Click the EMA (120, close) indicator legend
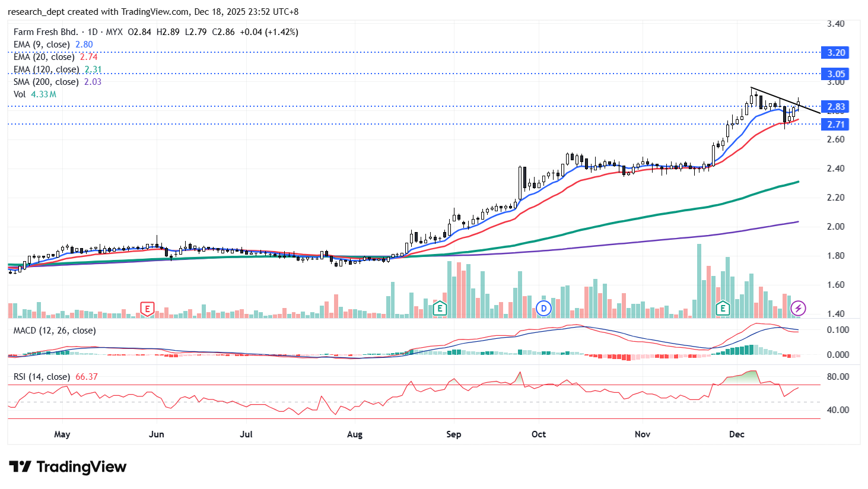 (46, 69)
